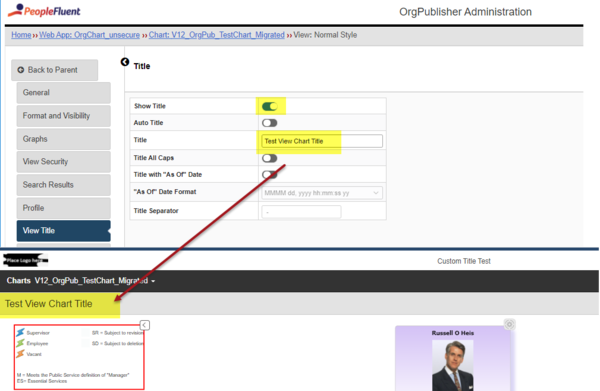This screenshot has width=600, height=391.
Task: Click the Title text input field
Action: click(x=322, y=141)
